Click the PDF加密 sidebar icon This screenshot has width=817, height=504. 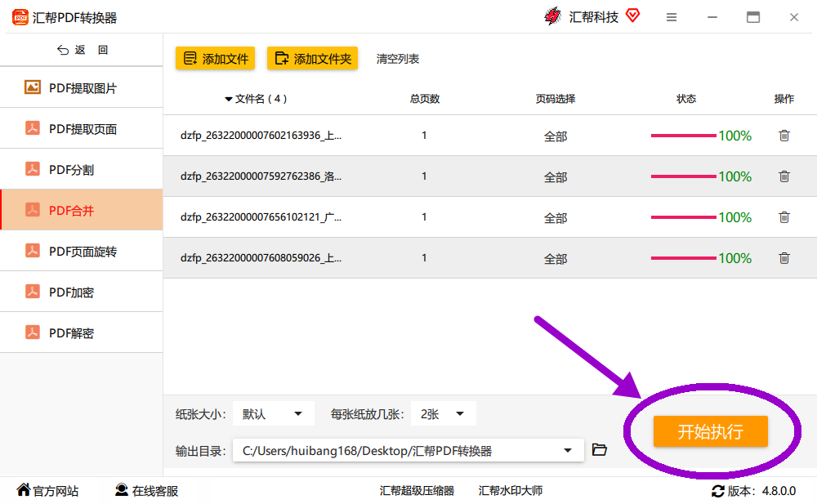tap(33, 292)
